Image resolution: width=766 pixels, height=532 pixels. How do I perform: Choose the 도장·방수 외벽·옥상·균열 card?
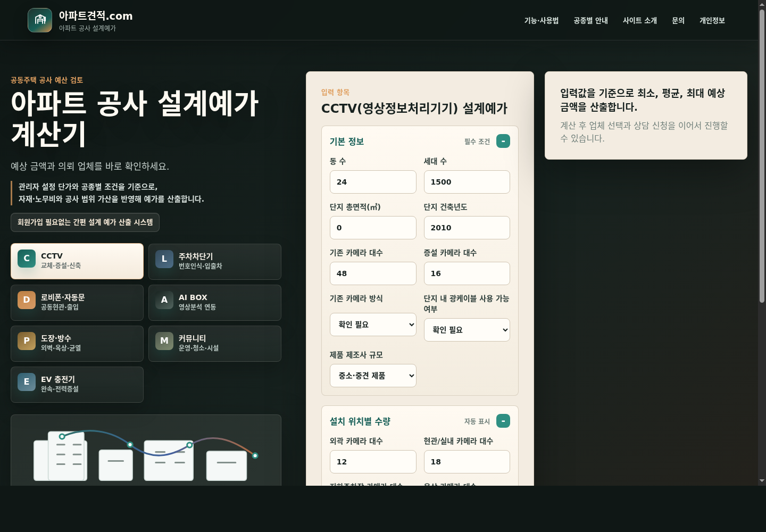tap(77, 344)
